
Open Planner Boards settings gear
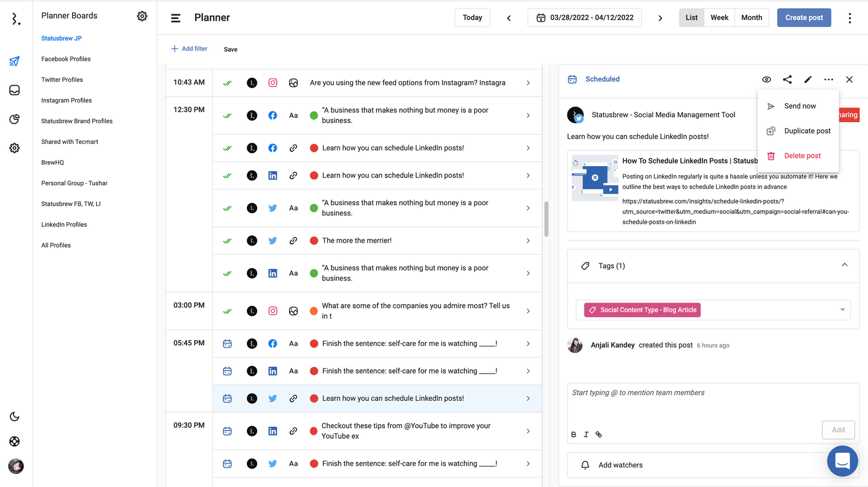pyautogui.click(x=142, y=16)
